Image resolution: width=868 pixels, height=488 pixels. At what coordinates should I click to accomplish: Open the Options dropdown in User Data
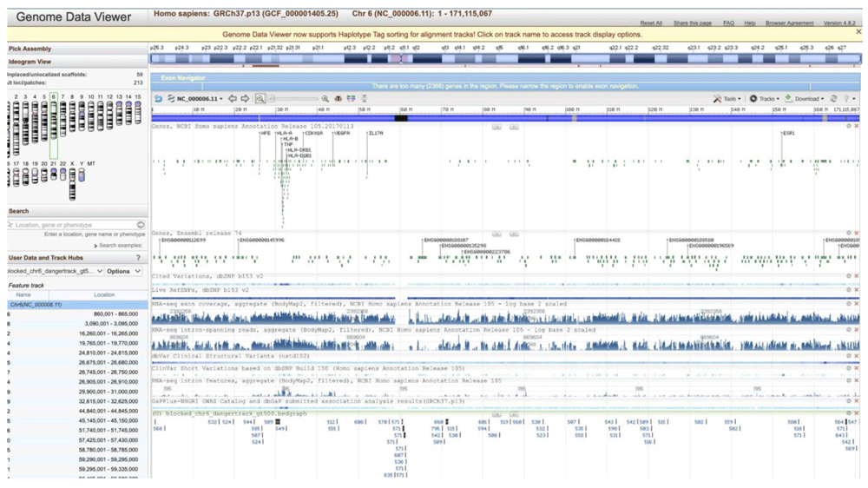click(x=124, y=272)
